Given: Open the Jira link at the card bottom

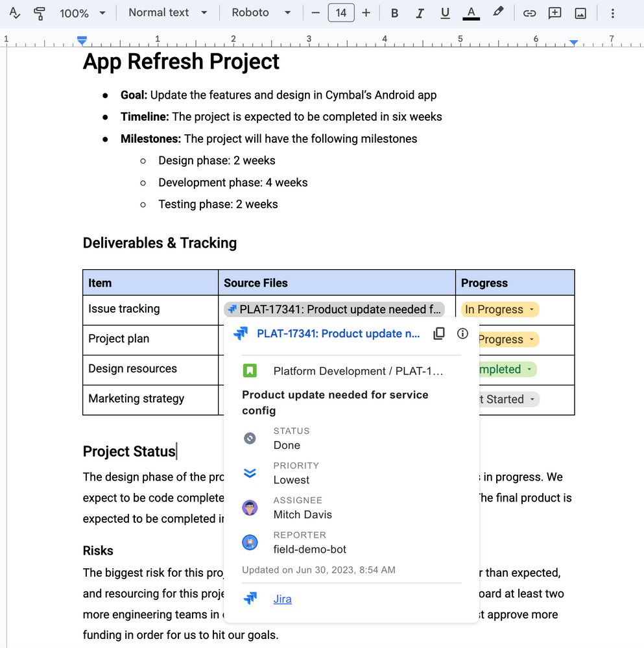Looking at the screenshot, I should pyautogui.click(x=283, y=599).
